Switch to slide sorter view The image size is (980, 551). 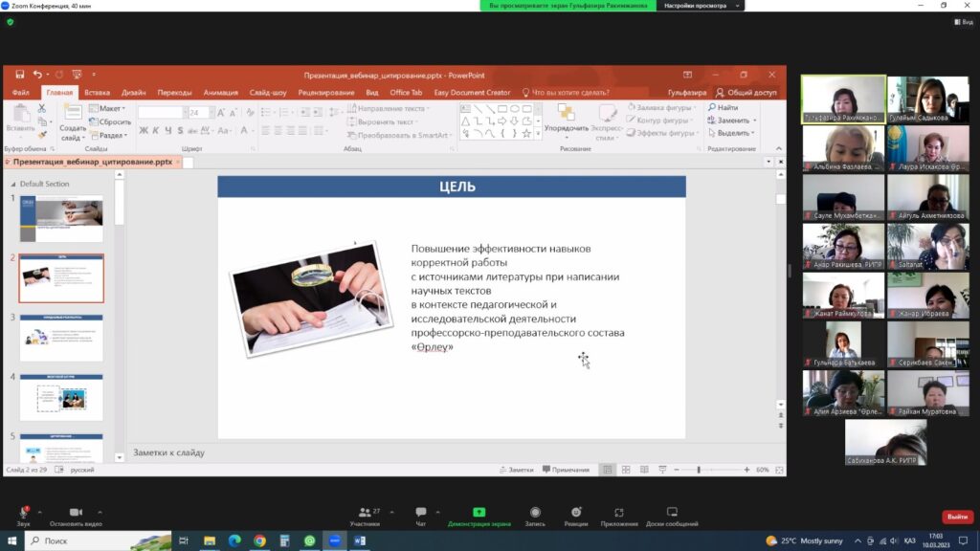626,470
